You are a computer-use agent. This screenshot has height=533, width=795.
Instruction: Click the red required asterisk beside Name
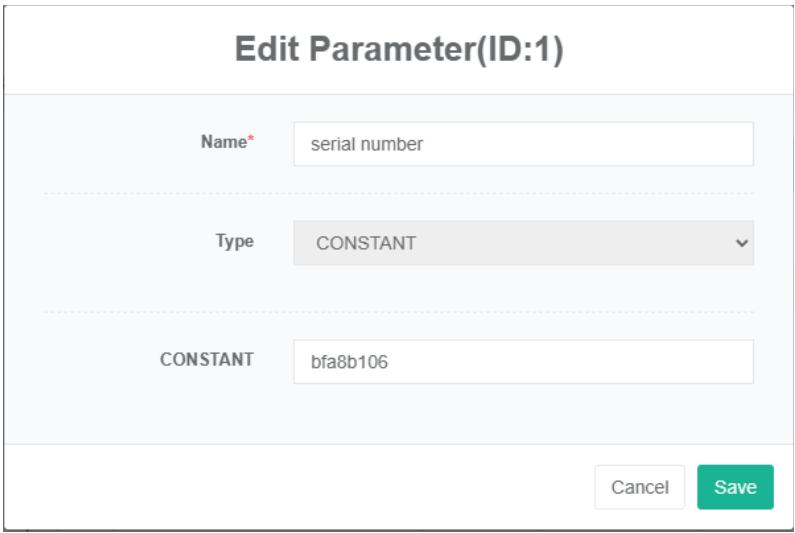pyautogui.click(x=251, y=142)
